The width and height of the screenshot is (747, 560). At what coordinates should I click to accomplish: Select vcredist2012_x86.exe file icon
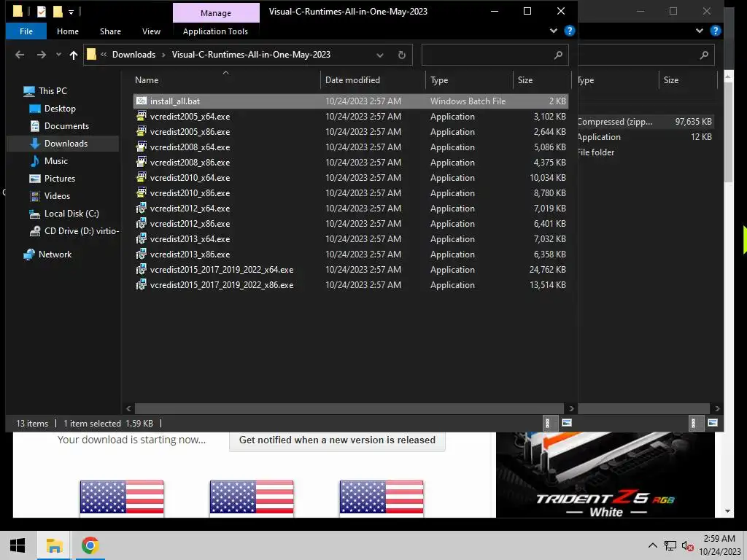(142, 223)
